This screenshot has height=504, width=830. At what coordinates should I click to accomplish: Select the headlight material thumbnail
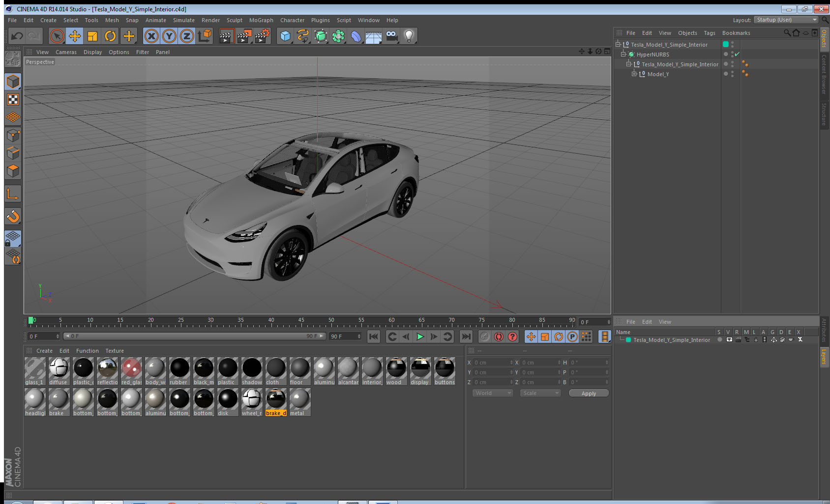point(35,402)
